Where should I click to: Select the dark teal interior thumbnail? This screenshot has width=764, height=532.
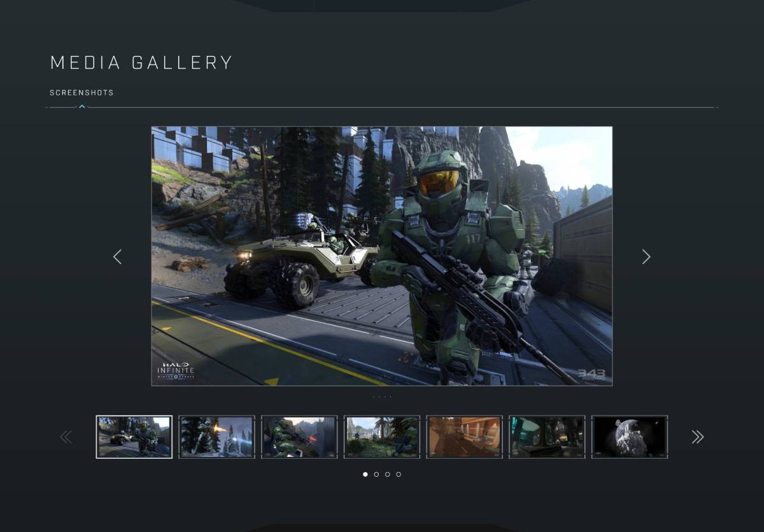click(547, 437)
